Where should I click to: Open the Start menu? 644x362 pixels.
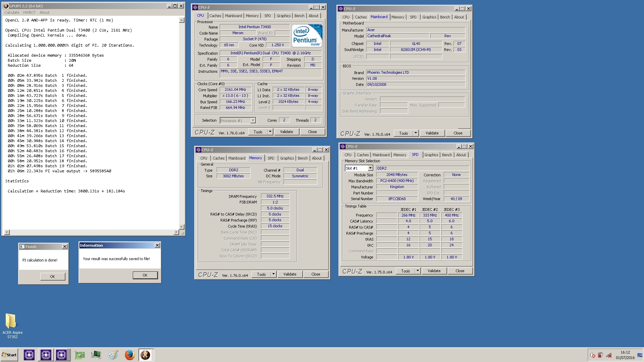9,355
